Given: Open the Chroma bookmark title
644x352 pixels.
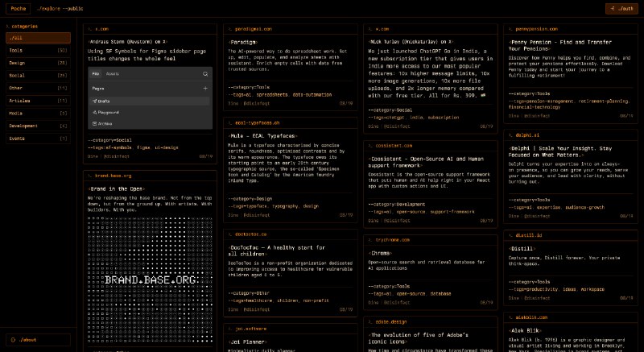Looking at the screenshot, I should [382, 251].
